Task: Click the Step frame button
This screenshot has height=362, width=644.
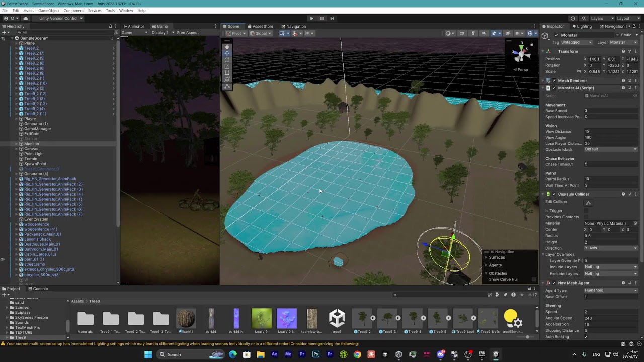Action: click(x=332, y=18)
